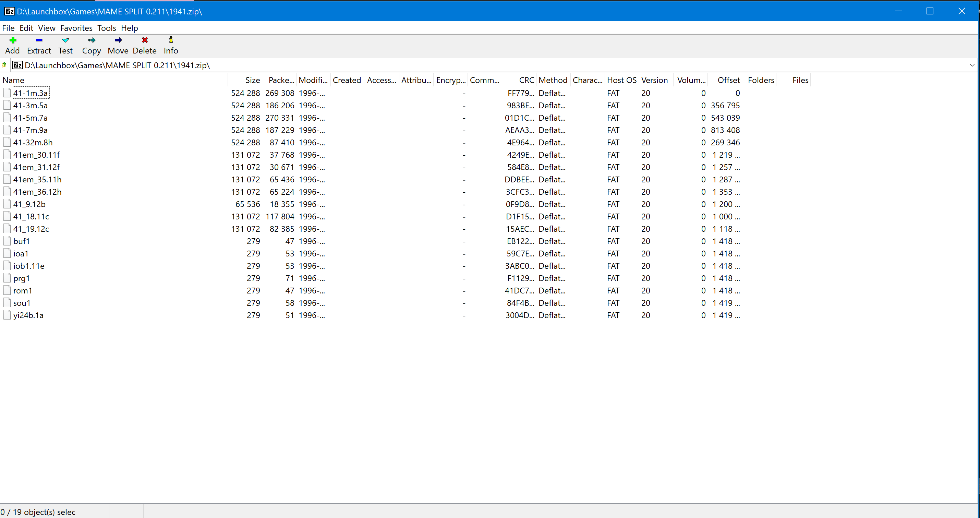Open the Favorites menu
The image size is (980, 518).
tap(76, 28)
